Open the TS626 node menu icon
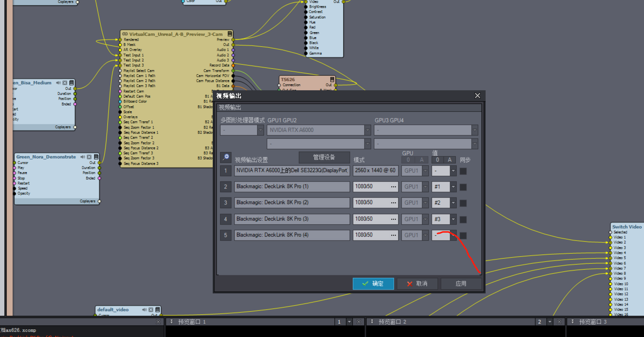 tap(332, 79)
